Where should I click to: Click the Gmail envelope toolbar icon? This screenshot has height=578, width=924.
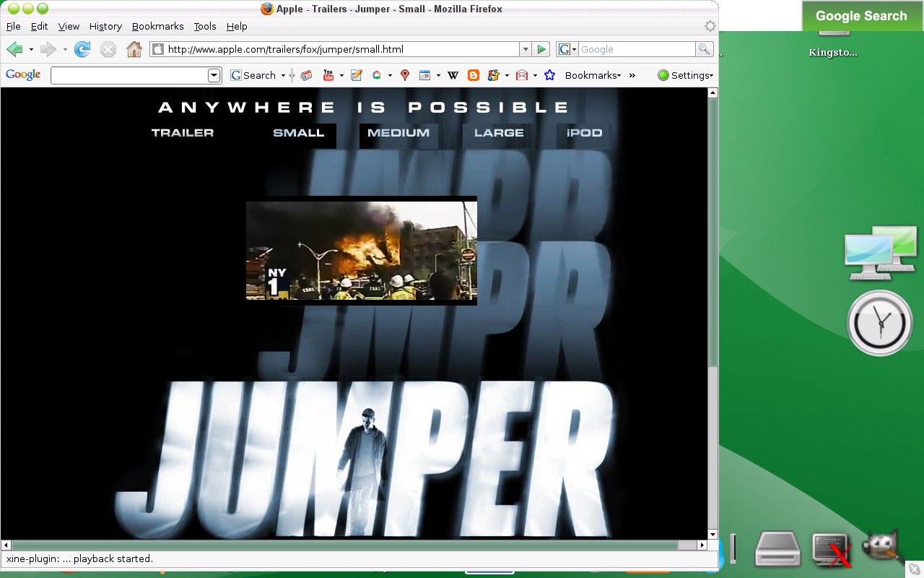click(521, 75)
